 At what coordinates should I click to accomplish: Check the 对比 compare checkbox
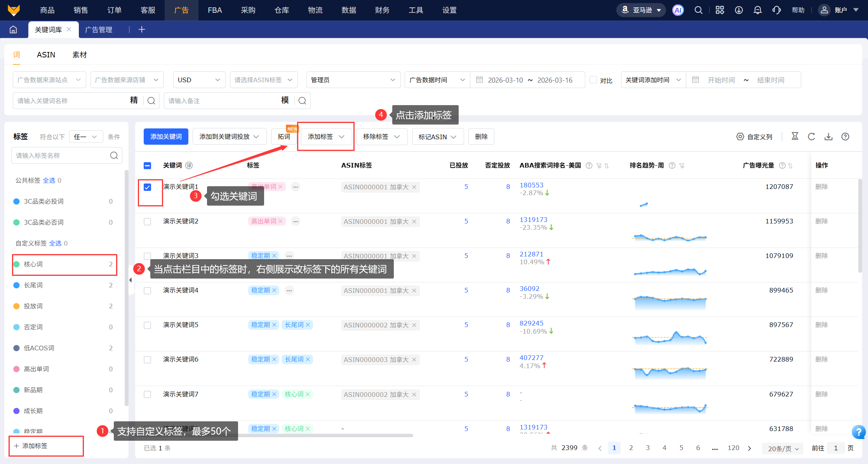click(593, 80)
